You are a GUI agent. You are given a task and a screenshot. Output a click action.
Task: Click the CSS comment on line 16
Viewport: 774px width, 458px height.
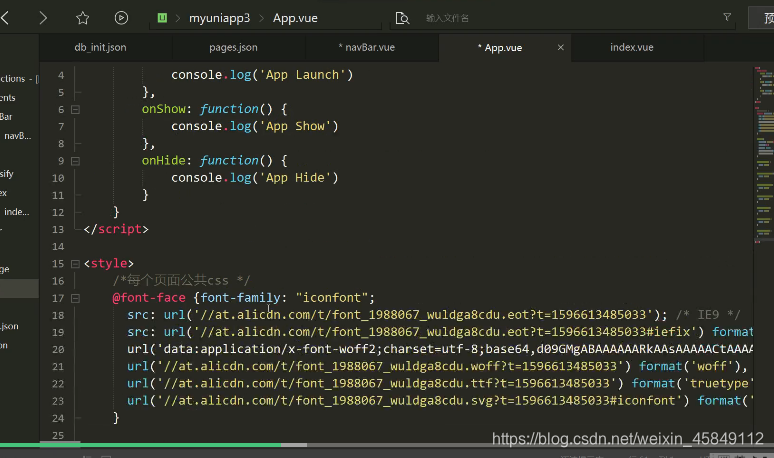pos(182,280)
